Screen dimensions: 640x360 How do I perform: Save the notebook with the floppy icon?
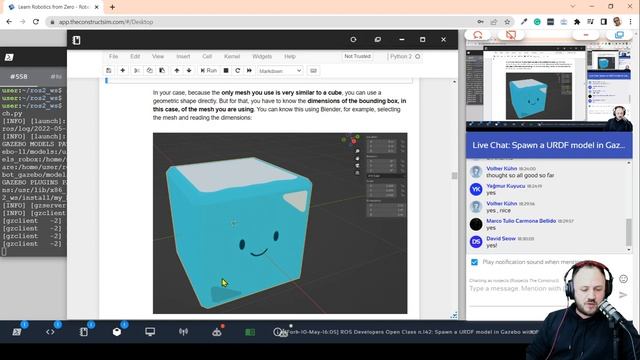point(109,71)
